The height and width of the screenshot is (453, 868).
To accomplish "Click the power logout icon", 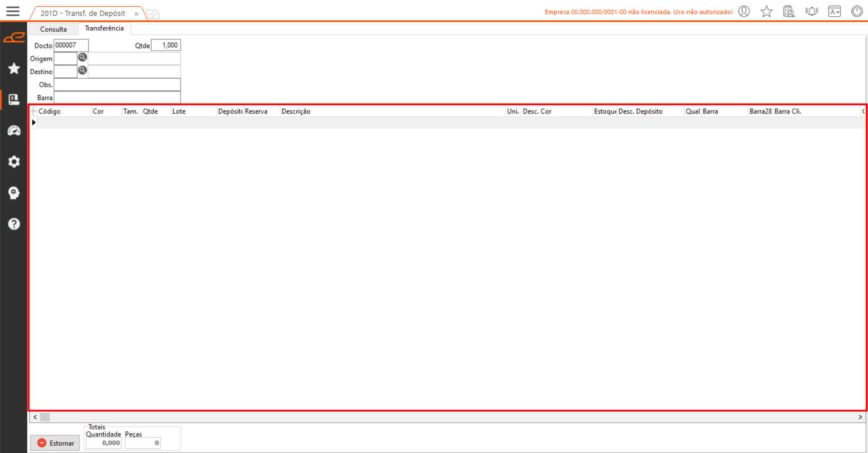I will (x=857, y=11).
